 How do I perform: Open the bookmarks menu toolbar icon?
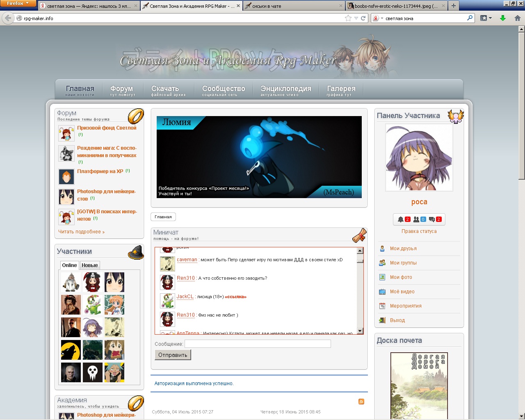[x=486, y=18]
